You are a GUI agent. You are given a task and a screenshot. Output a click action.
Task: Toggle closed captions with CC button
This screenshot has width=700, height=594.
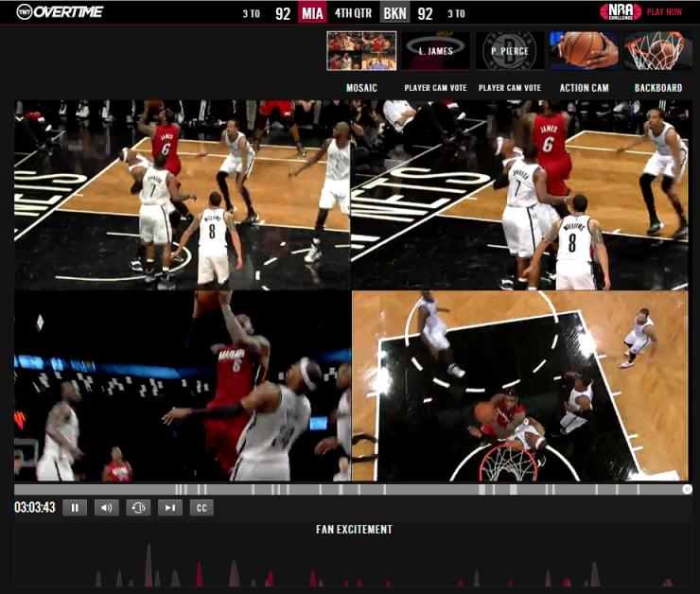coord(201,508)
